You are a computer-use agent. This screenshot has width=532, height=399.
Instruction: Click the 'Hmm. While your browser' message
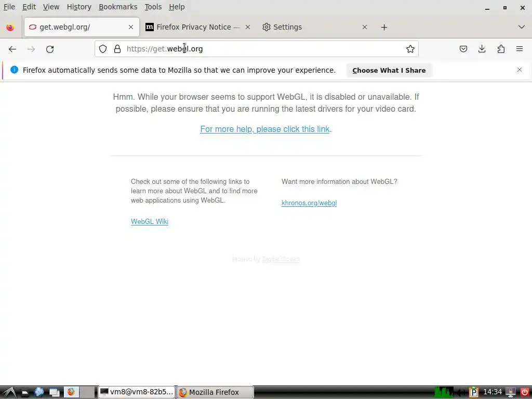point(265,103)
